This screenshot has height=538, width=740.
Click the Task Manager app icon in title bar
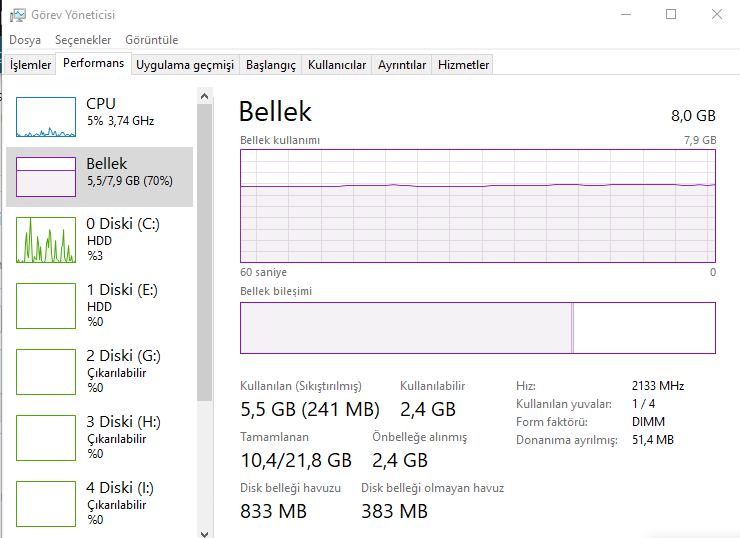[18, 15]
